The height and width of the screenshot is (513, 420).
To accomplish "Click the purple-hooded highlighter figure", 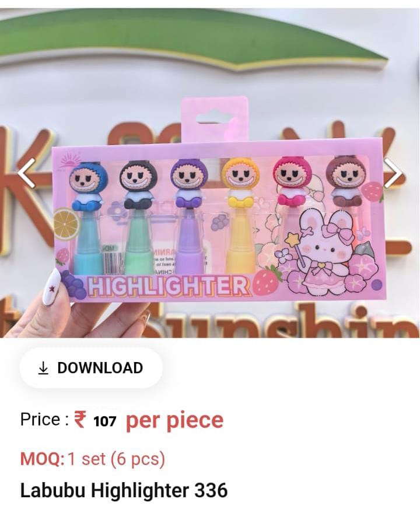I will tap(189, 183).
